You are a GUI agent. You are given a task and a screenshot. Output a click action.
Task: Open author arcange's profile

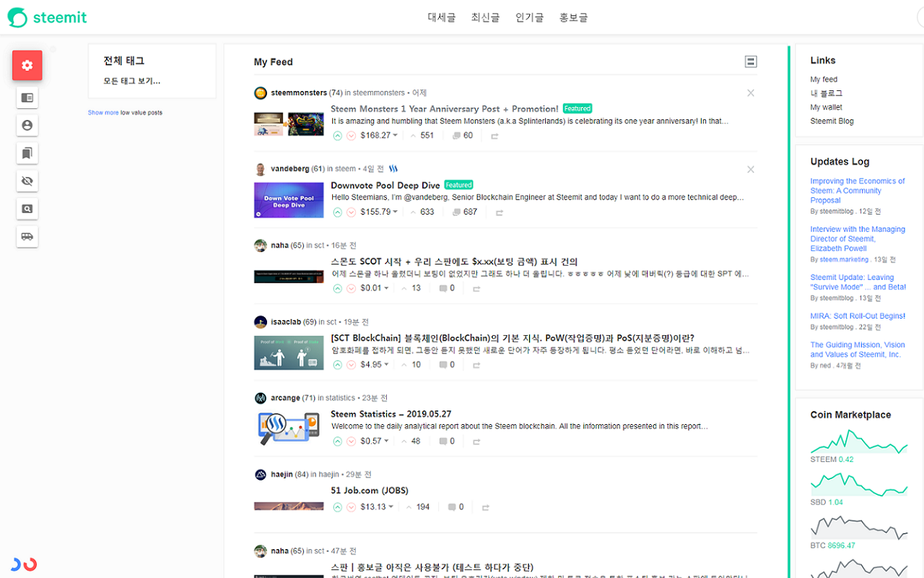coord(285,398)
